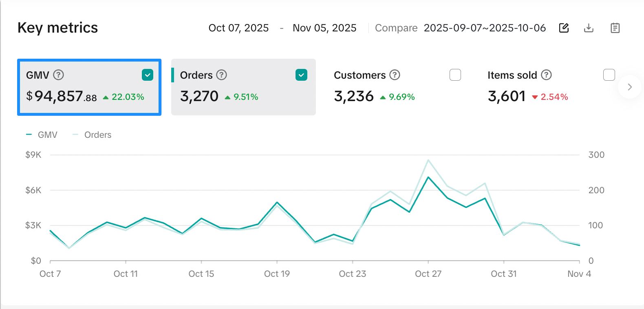Enable the Items sold checkbox

tap(609, 75)
